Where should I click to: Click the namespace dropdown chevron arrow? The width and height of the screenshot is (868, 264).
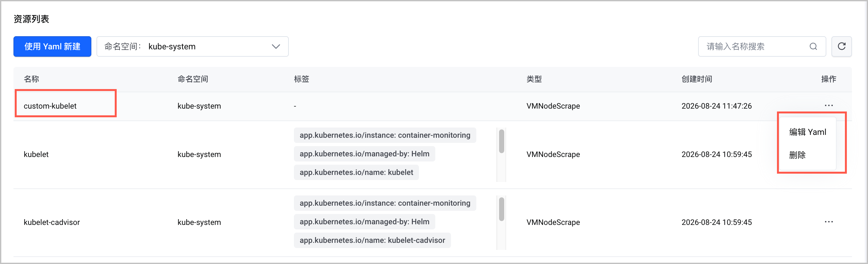pyautogui.click(x=276, y=46)
